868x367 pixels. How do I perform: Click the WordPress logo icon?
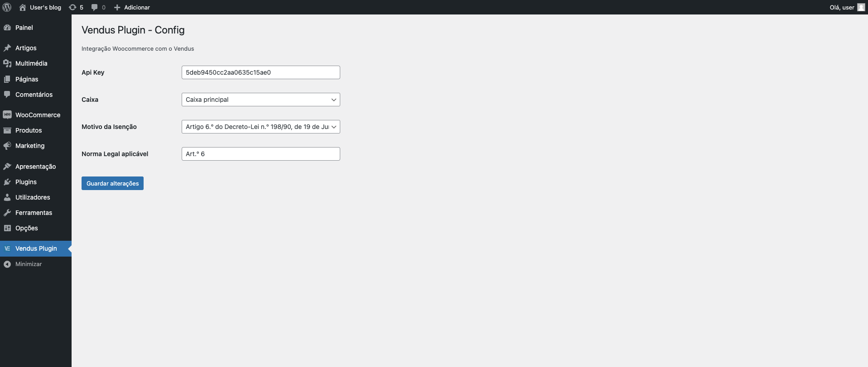(7, 7)
